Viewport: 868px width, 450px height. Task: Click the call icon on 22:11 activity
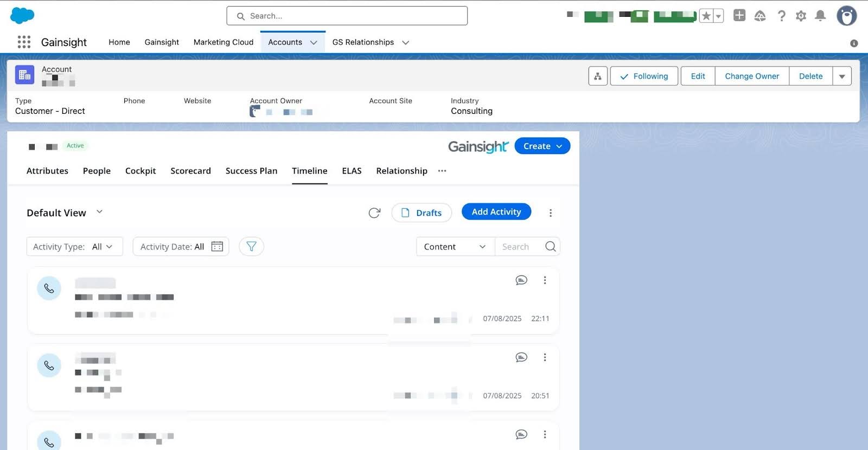(49, 288)
